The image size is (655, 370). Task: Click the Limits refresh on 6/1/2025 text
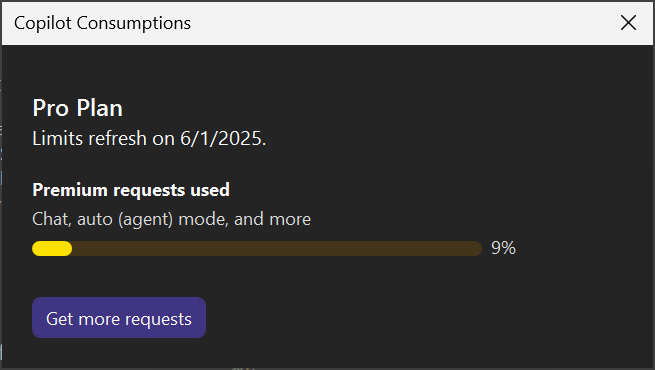(x=149, y=138)
